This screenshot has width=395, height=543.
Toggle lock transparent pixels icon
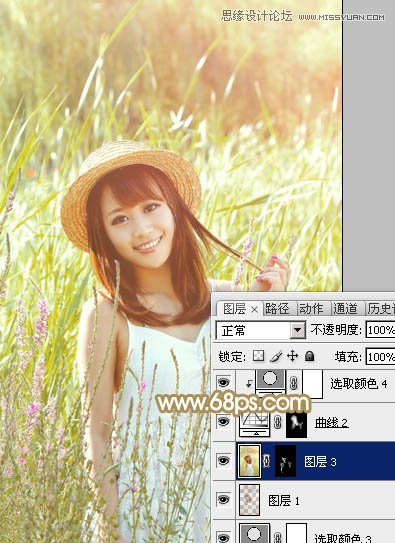click(x=258, y=356)
